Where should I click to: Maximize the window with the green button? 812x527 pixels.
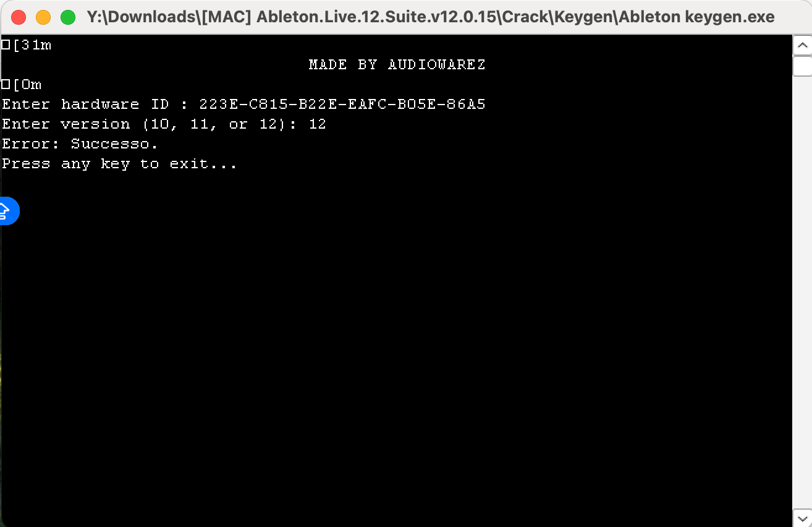pos(68,17)
